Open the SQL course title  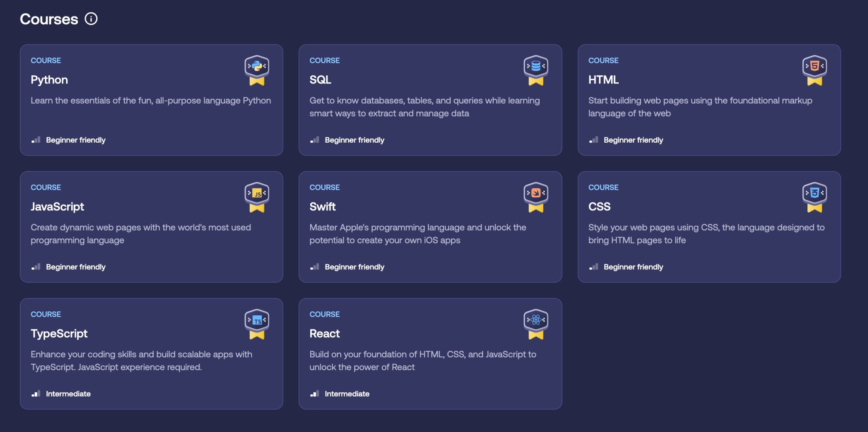[x=320, y=80]
